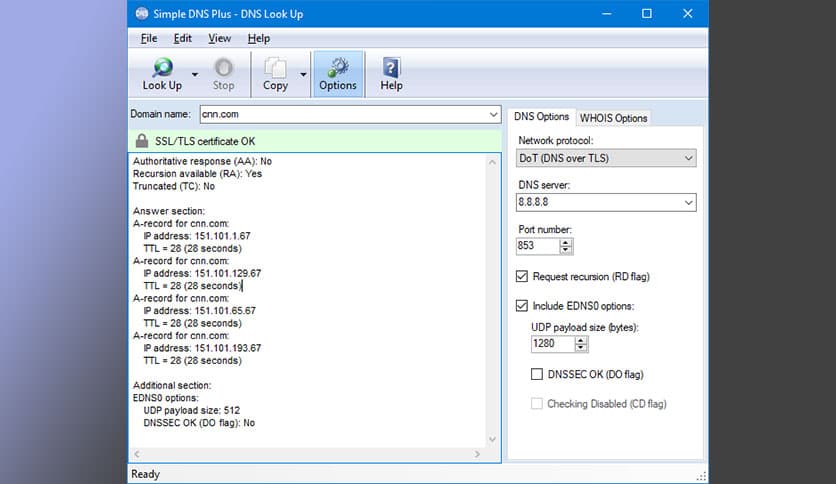Click the Copy toolbar icon
Image resolution: width=836 pixels, height=484 pixels.
(x=276, y=68)
